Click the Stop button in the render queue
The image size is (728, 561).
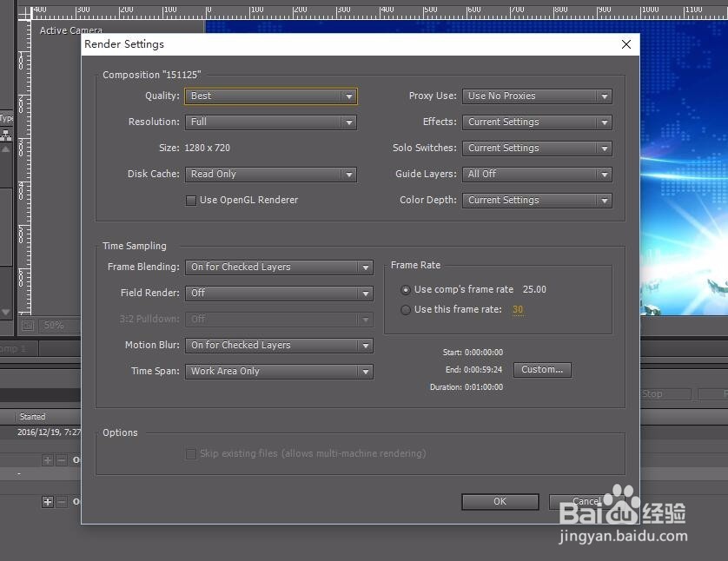click(x=665, y=394)
